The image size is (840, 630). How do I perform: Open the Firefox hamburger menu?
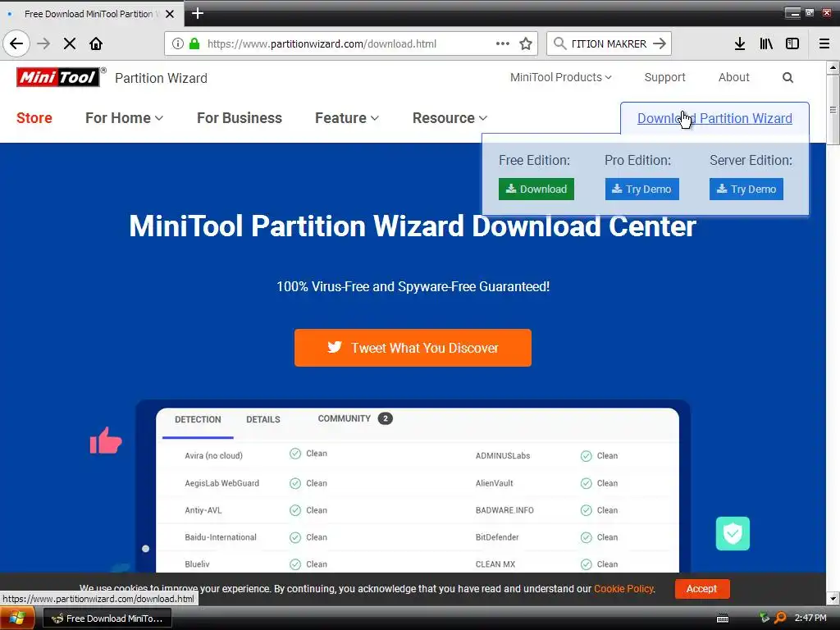click(824, 43)
